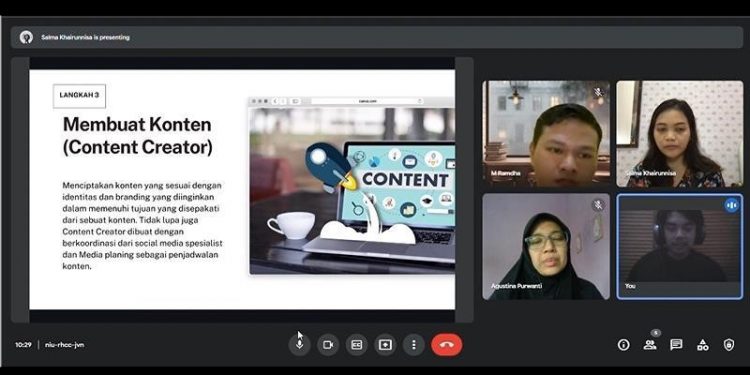750x375 pixels.
Task: Open more options three-dot menu
Action: click(414, 345)
